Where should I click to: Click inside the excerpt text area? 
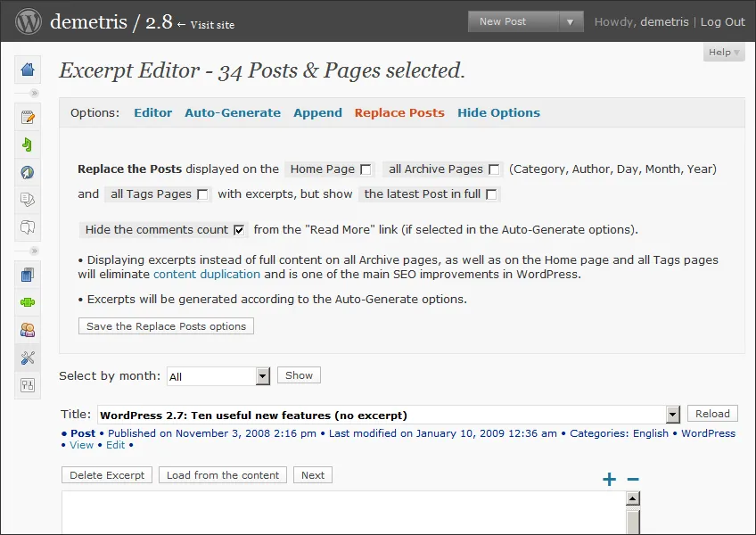[x=343, y=513]
